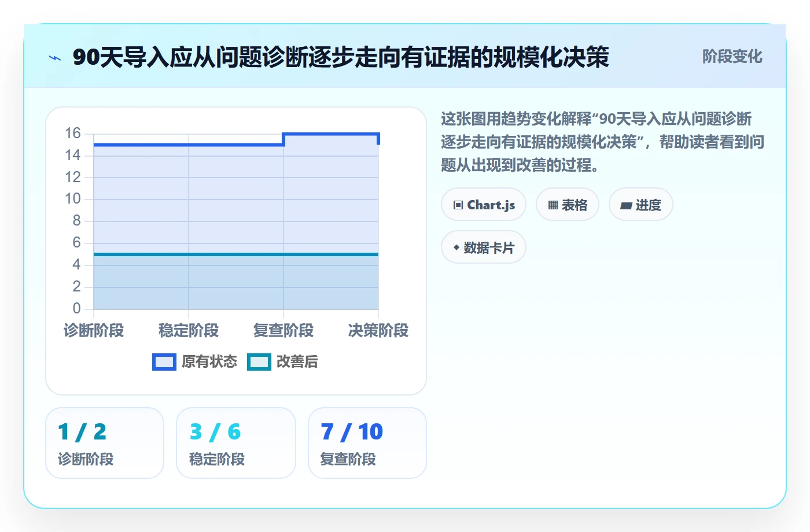Click the grid icon in the 表格 chip
810x532 pixels.
(553, 205)
